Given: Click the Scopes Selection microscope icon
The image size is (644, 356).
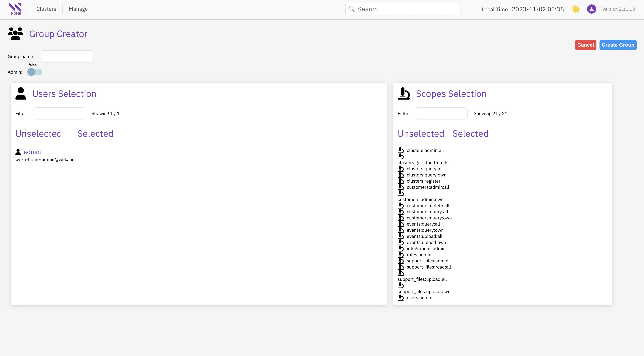Looking at the screenshot, I should [404, 93].
